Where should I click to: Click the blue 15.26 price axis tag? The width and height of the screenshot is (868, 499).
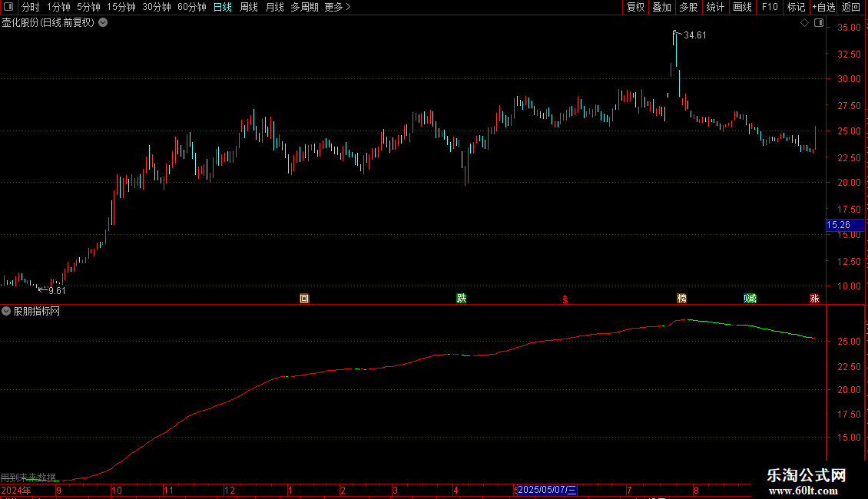845,225
